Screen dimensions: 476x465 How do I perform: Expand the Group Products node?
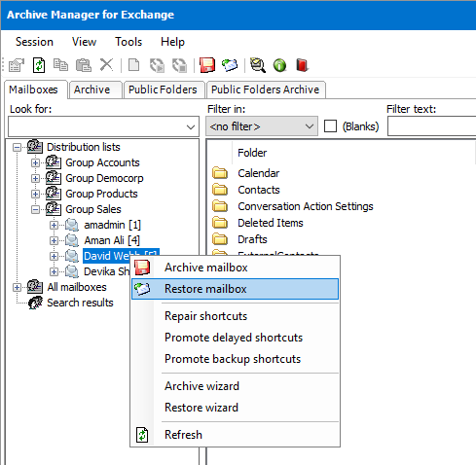35,194
